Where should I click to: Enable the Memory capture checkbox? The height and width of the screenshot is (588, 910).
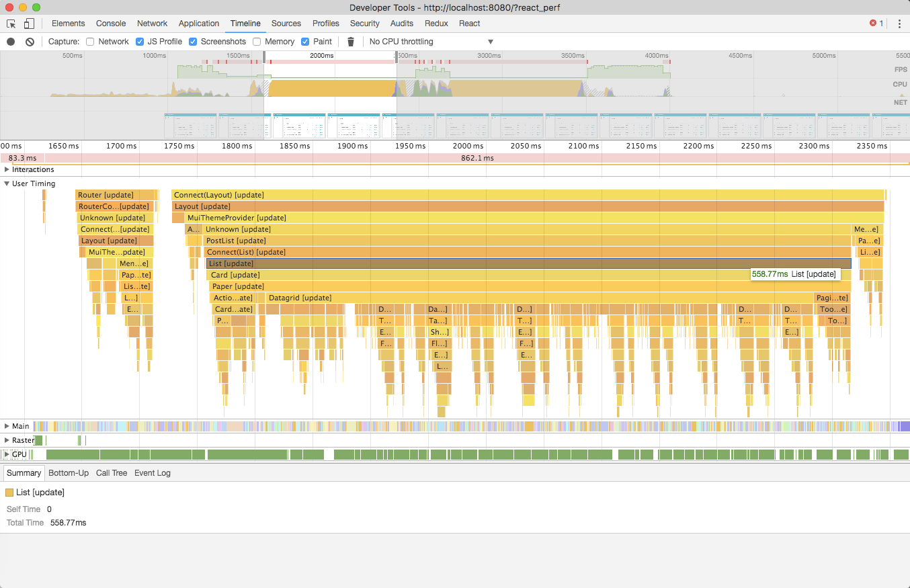tap(256, 41)
